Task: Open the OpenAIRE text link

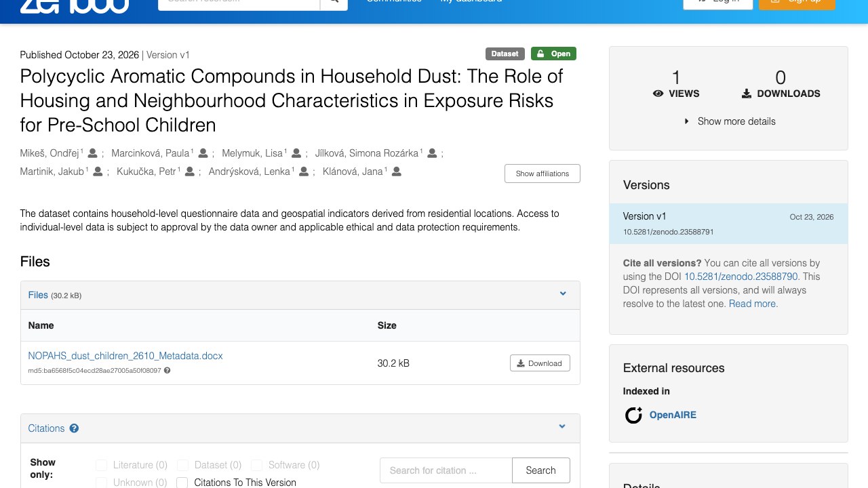Action: pyautogui.click(x=673, y=415)
